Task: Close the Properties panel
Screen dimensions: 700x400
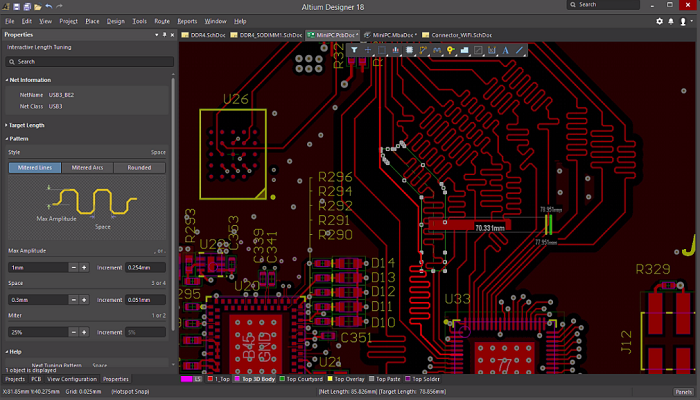Action: (x=172, y=34)
